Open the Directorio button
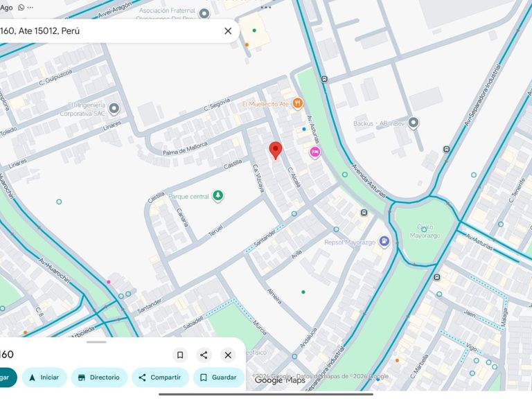532x399 pixels. 100,378
